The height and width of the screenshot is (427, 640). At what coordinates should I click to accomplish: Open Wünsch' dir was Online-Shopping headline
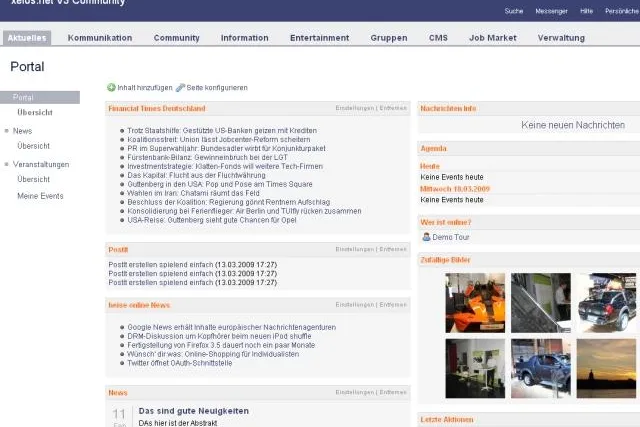coord(213,354)
